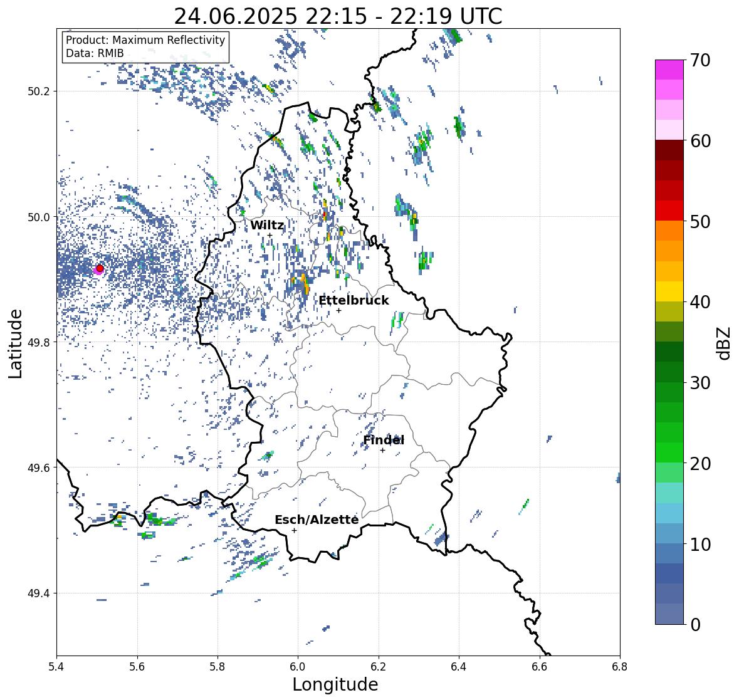The image size is (739, 700).
Task: Click the bright green swatch just above 20 dBZ
Action: click(669, 452)
